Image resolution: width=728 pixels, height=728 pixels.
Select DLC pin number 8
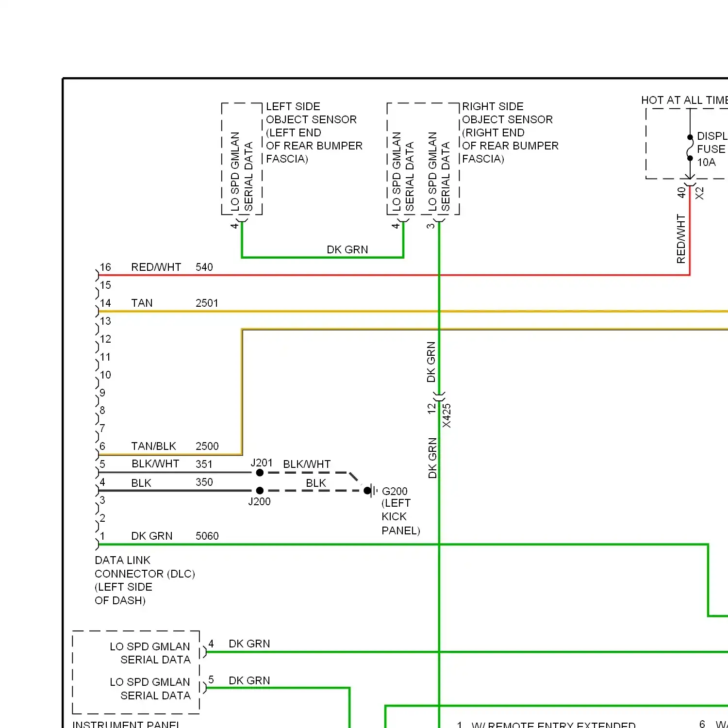click(x=102, y=411)
